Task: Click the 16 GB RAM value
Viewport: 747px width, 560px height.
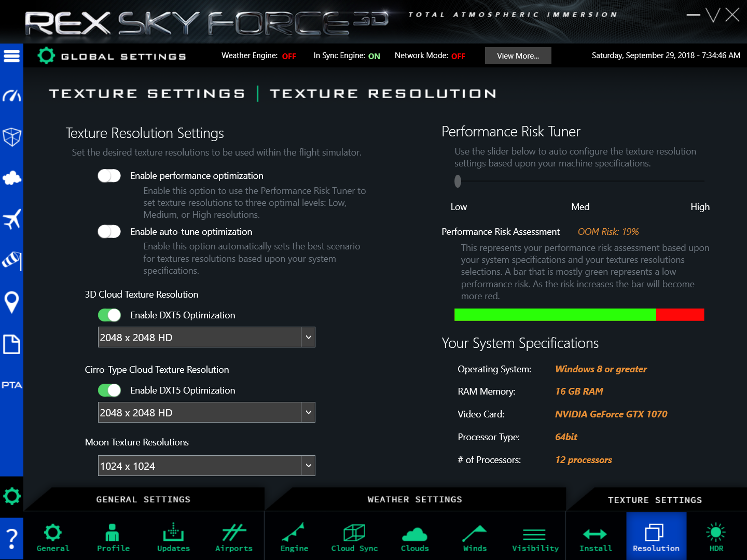Action: coord(579,391)
